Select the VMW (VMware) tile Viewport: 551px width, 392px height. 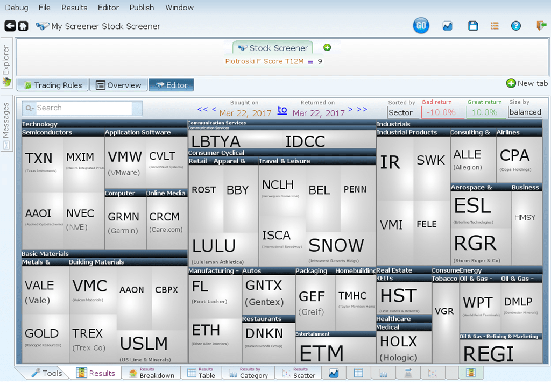pyautogui.click(x=125, y=162)
